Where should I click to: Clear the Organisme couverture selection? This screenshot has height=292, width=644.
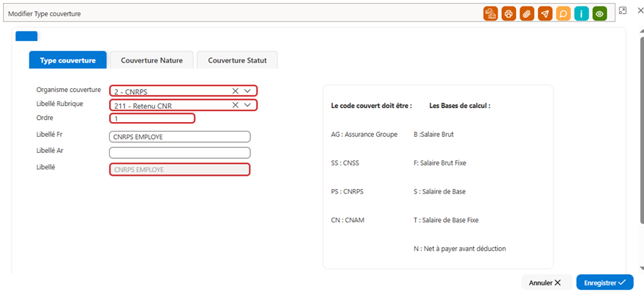[x=236, y=90]
